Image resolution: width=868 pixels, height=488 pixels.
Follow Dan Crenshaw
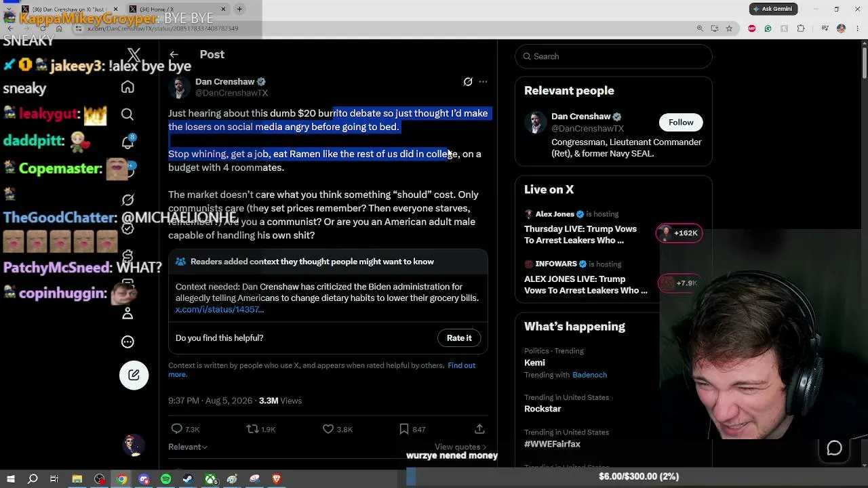click(681, 123)
